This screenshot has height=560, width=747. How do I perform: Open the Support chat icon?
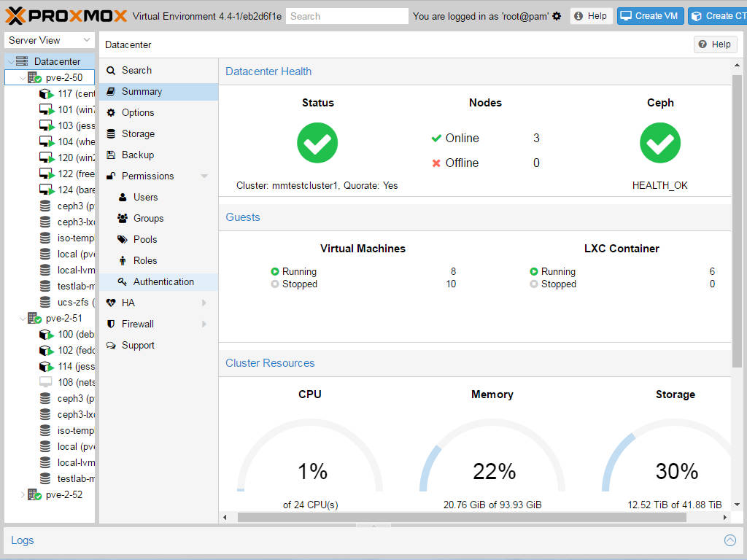point(112,345)
